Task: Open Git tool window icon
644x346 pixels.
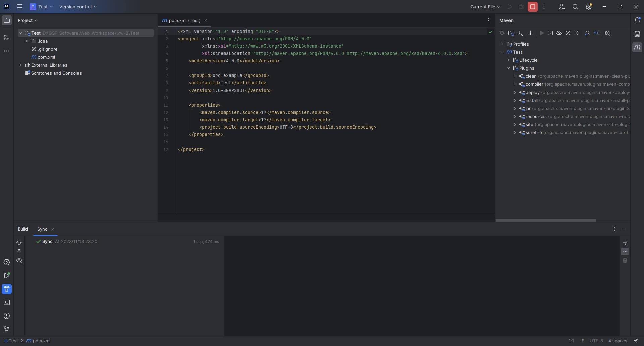Action: [7, 329]
